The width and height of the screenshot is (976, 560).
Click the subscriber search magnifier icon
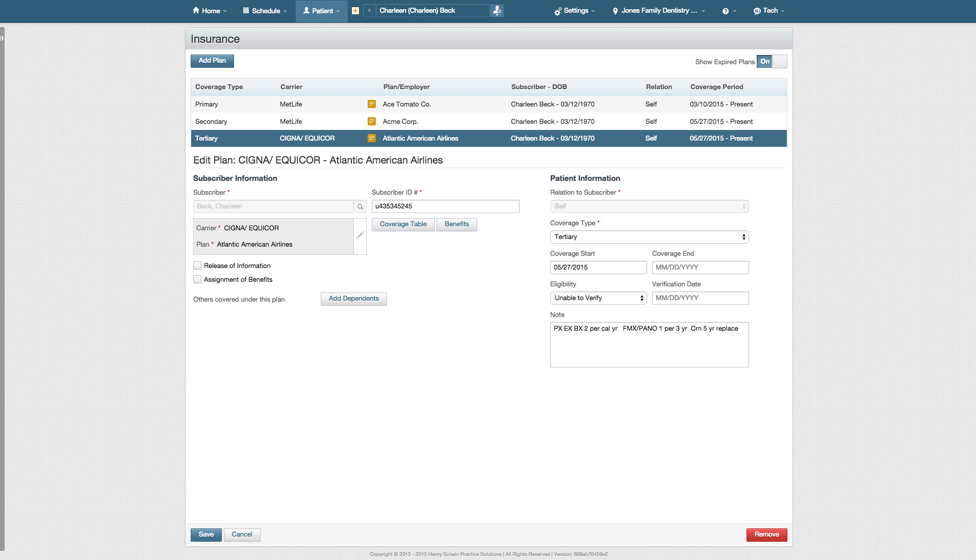click(360, 206)
